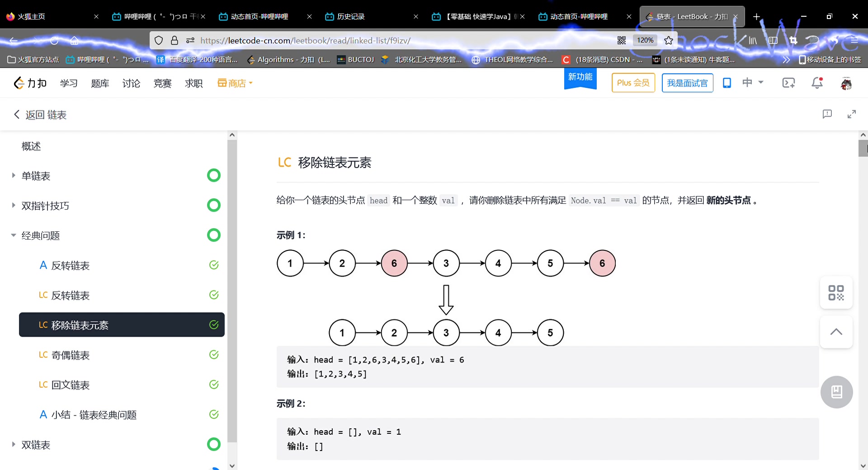
Task: Toggle completion mark beside LC 奇偶链表
Action: coord(213,355)
